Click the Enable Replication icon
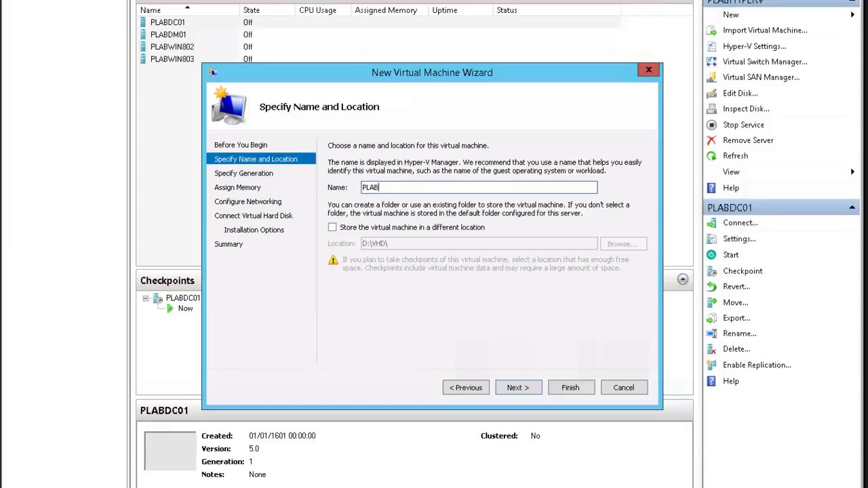 tap(711, 365)
